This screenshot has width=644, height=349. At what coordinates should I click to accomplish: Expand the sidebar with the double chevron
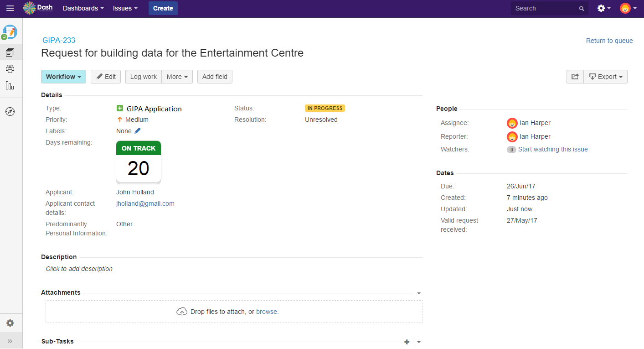coord(10,341)
